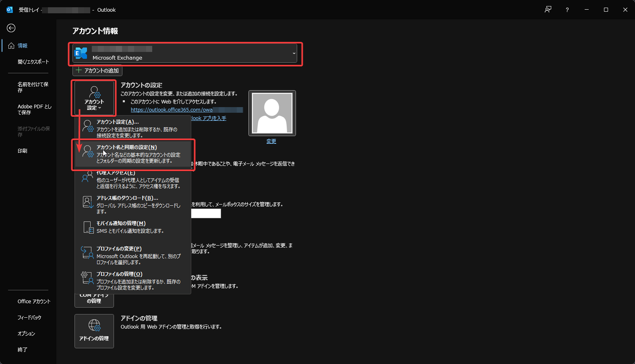The width and height of the screenshot is (635, 364).
Task: Open オプション from the sidebar
Action: tap(26, 334)
